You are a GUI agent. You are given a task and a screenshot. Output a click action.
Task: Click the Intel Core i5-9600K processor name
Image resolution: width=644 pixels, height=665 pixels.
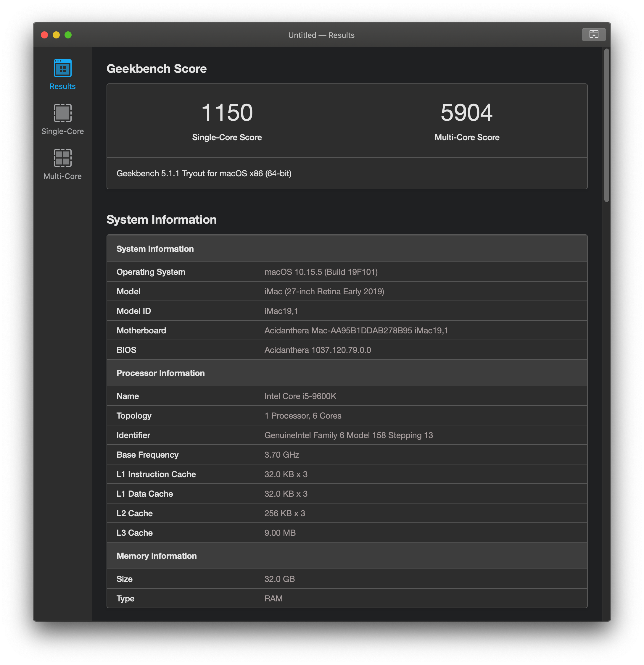(300, 396)
